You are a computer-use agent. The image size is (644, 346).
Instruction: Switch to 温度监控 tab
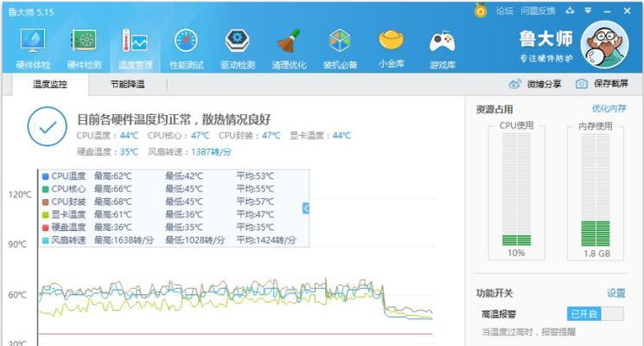(50, 84)
